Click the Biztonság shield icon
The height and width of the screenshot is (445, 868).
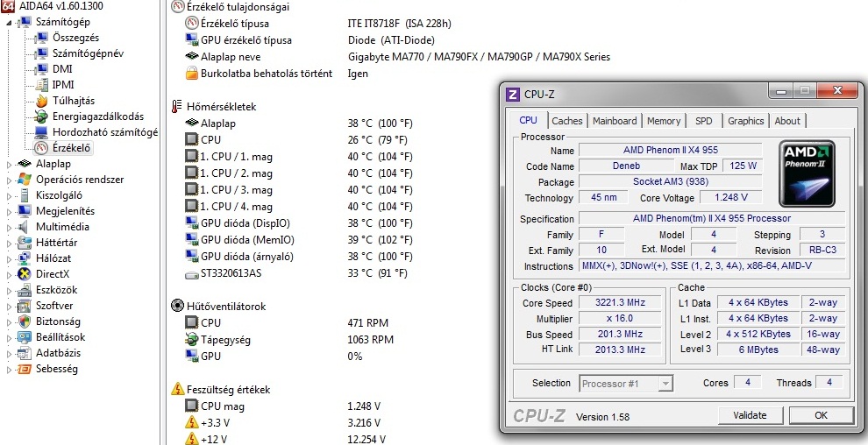[25, 321]
